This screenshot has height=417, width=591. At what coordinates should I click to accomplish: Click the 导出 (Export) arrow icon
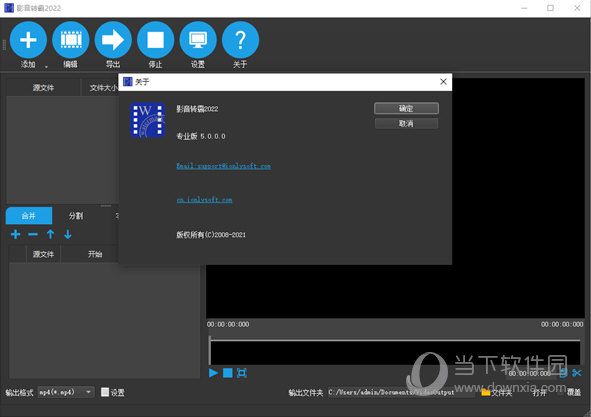coord(113,40)
